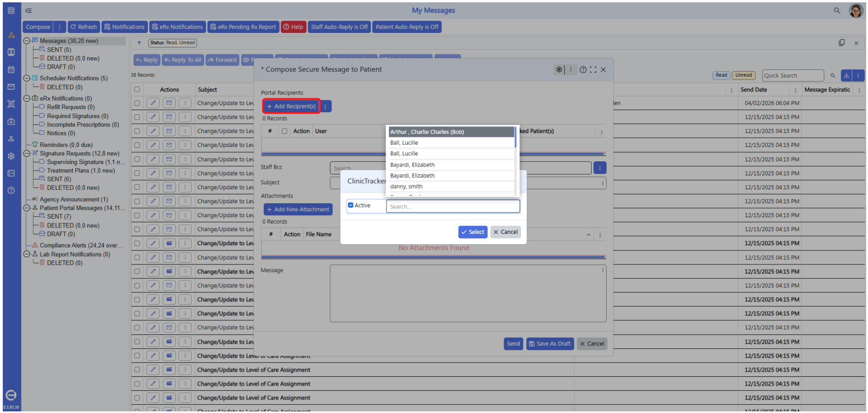Open recipients table column options dots

601,132
